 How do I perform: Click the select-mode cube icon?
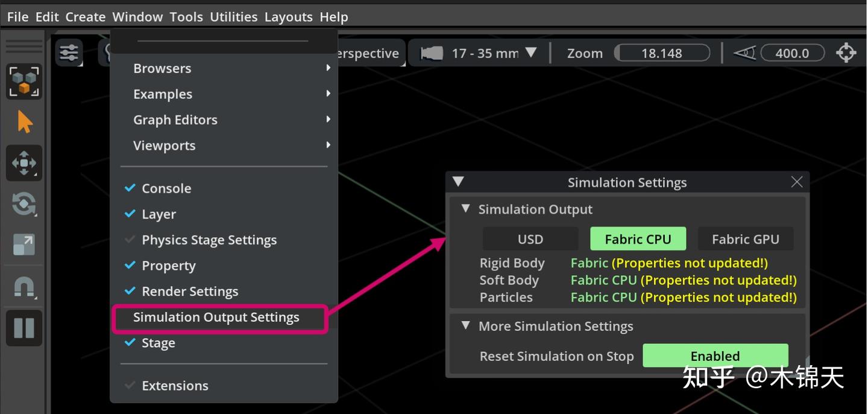(x=24, y=81)
